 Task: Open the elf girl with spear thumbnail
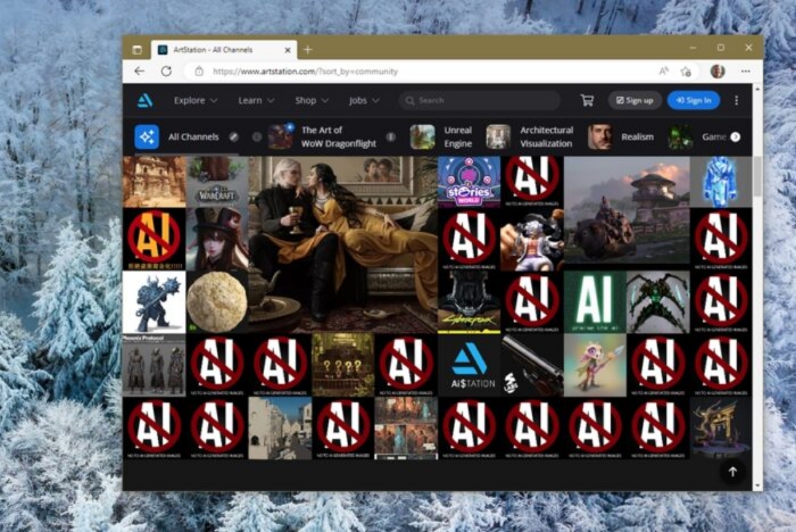[595, 365]
